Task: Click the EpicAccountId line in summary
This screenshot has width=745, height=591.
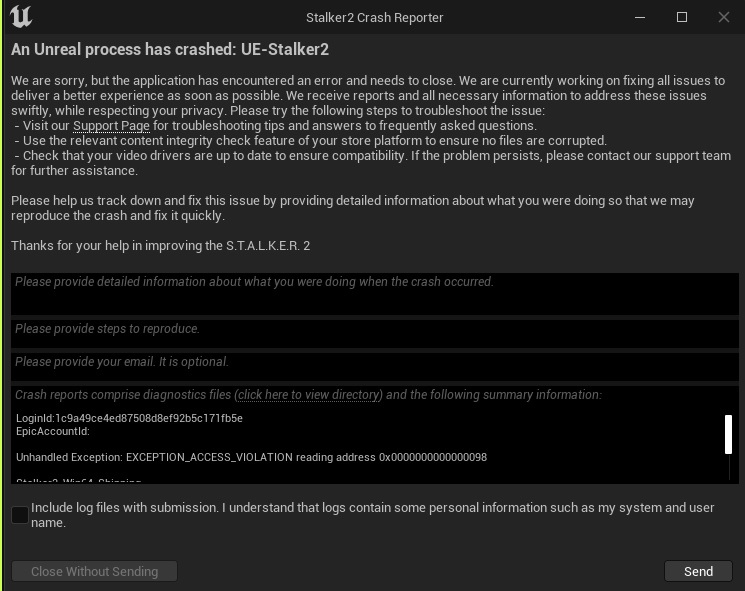Action: tap(53, 432)
